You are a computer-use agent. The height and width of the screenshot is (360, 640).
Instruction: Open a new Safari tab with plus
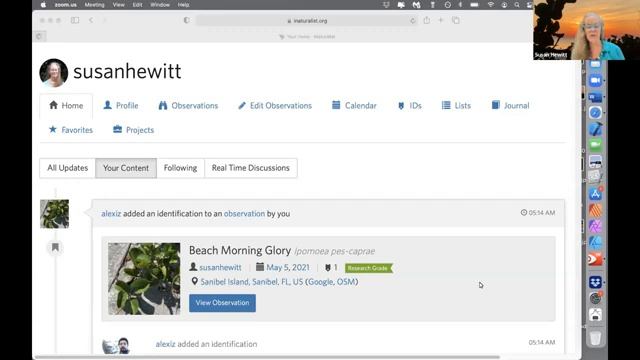pos(441,20)
